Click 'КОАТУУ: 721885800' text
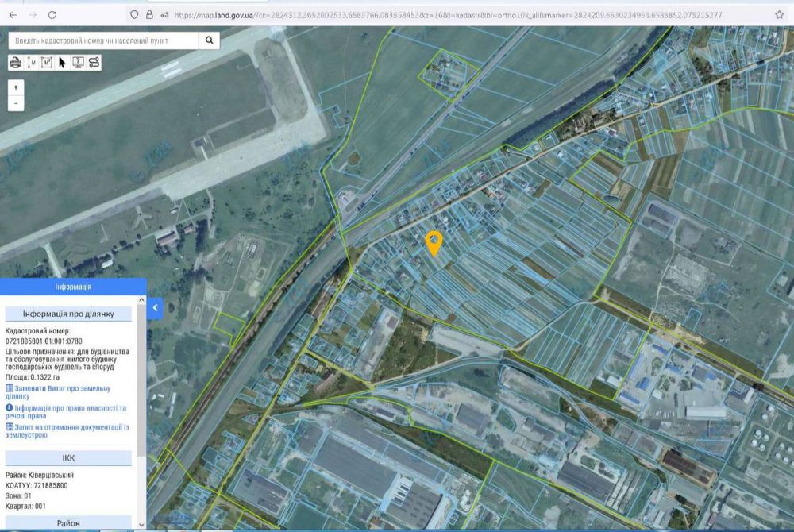Screen dimensions: 794x532 37,485
